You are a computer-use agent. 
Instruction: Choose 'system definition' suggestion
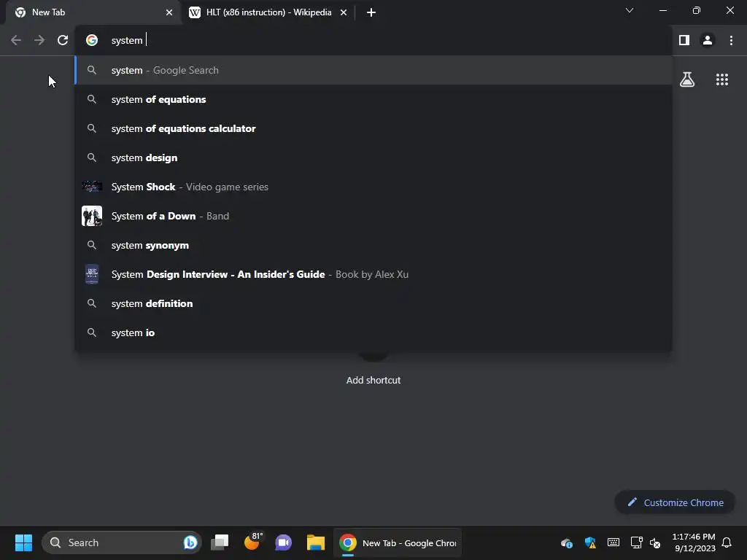click(x=373, y=304)
